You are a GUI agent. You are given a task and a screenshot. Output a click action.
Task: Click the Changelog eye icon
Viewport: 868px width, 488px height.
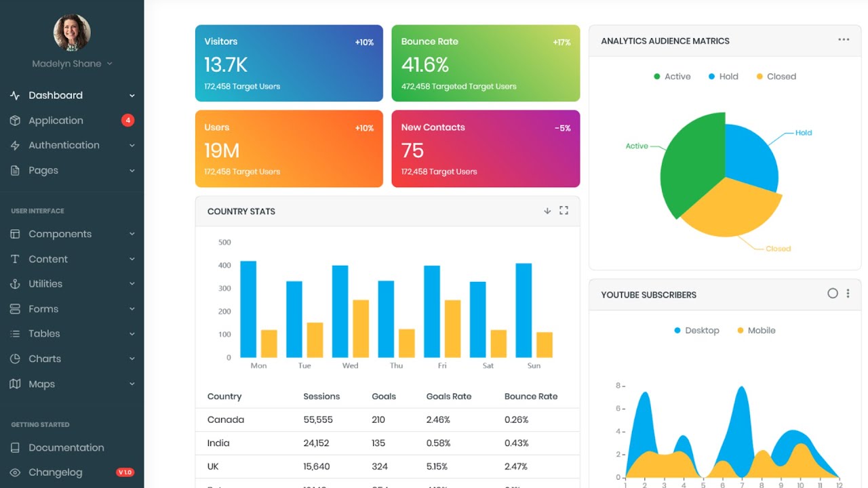point(15,472)
